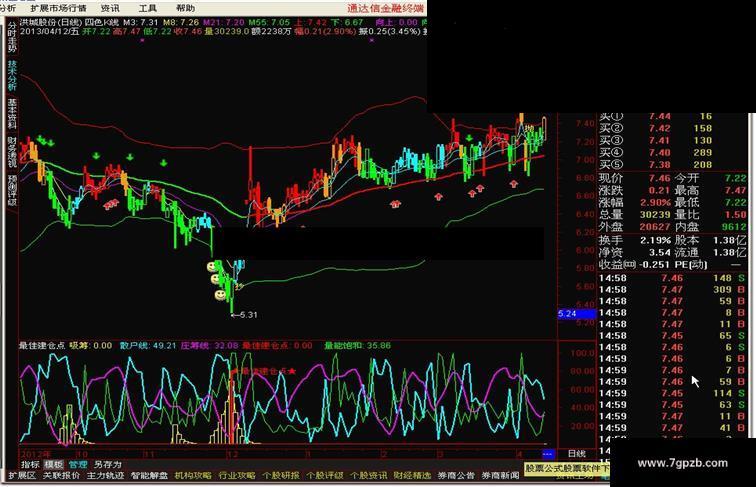756x487 pixels.
Task: Switch to 基本资料 sidebar tab
Action: [x=12, y=114]
